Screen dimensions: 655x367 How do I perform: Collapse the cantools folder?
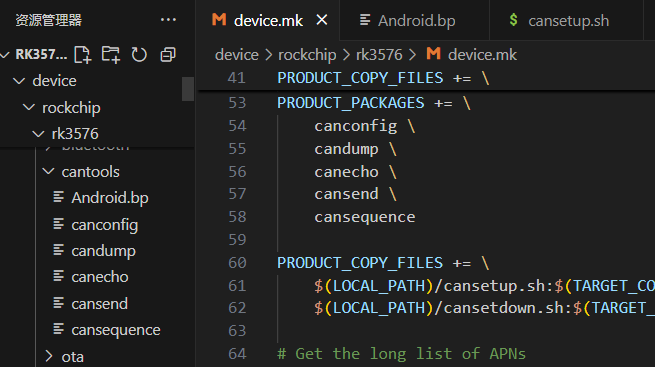pos(48,171)
